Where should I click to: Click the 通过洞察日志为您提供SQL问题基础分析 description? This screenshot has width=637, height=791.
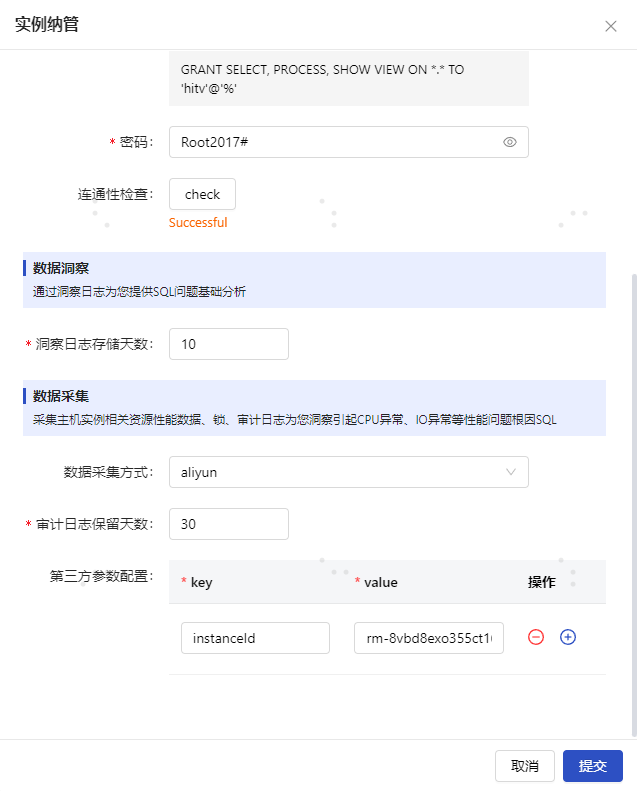[139, 292]
